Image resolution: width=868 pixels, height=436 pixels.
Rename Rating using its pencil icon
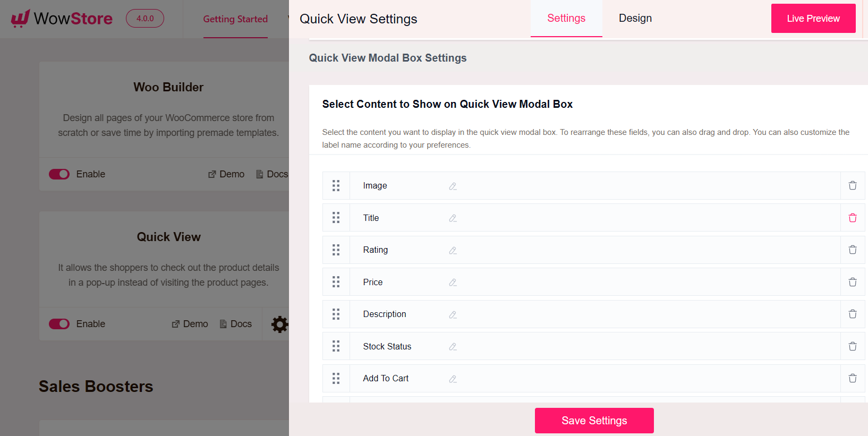tap(453, 250)
